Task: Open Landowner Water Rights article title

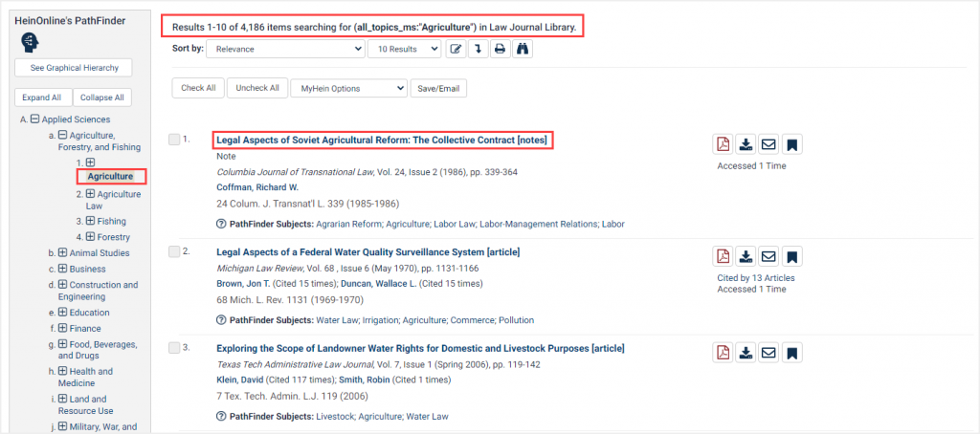Action: tap(421, 349)
